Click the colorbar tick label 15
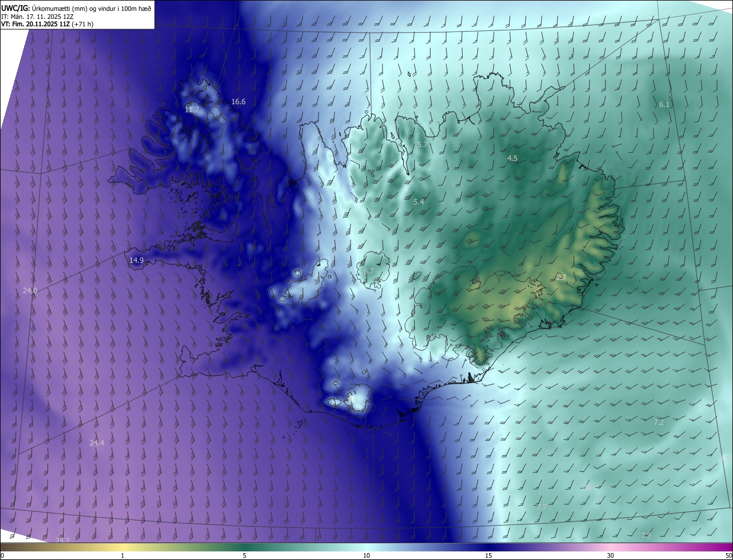 coord(488,555)
